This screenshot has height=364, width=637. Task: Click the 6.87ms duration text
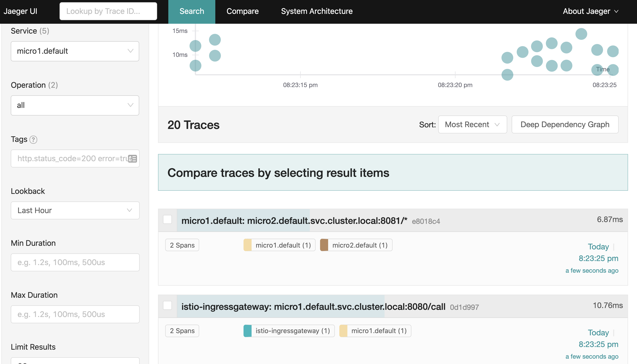[x=610, y=220]
